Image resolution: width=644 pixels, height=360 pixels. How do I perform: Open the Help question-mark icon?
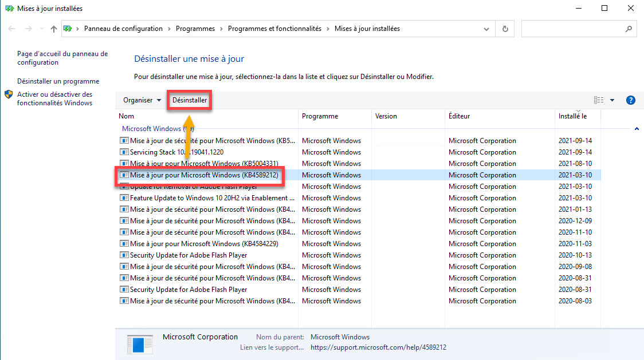coord(630,100)
